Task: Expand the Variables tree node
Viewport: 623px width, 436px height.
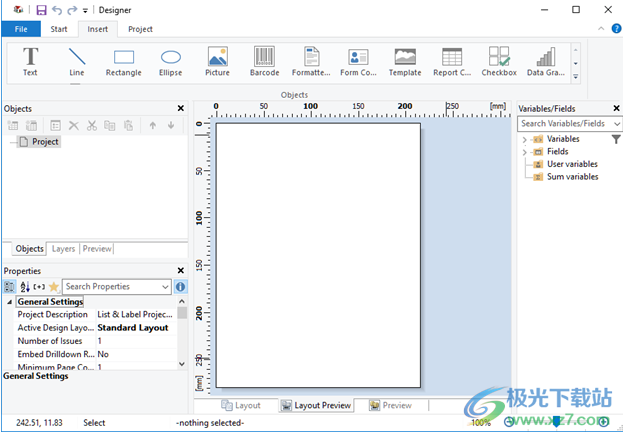Action: point(524,139)
